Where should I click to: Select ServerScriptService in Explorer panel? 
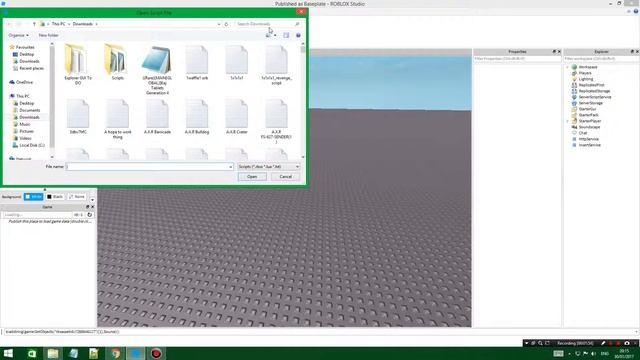coord(595,97)
